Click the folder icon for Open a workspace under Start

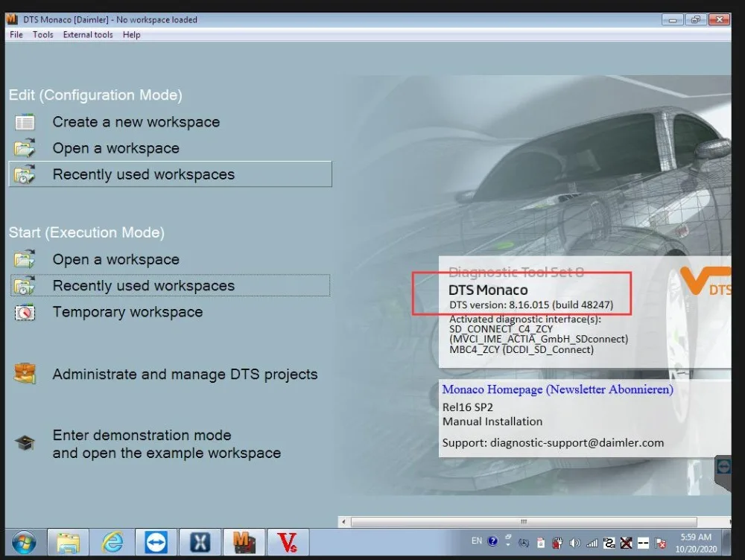25,259
